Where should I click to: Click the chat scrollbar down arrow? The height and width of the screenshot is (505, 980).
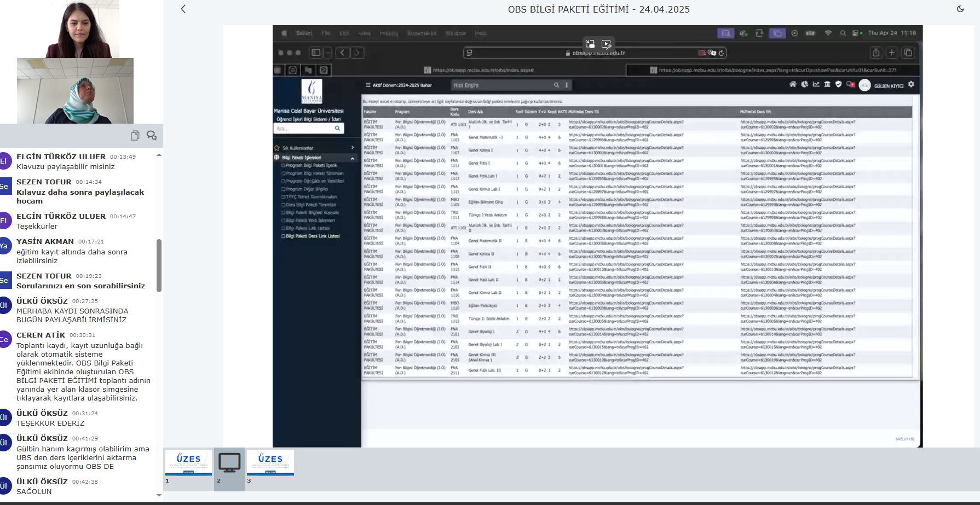(159, 495)
